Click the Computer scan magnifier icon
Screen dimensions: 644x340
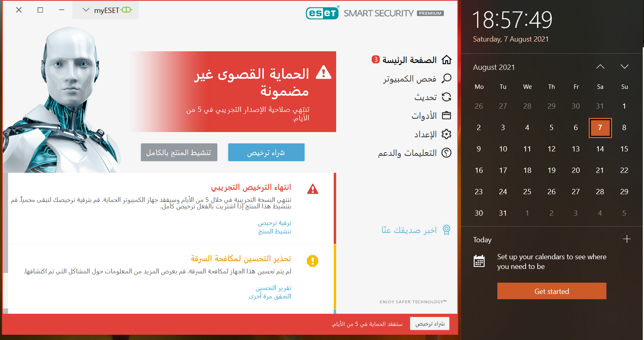click(446, 78)
